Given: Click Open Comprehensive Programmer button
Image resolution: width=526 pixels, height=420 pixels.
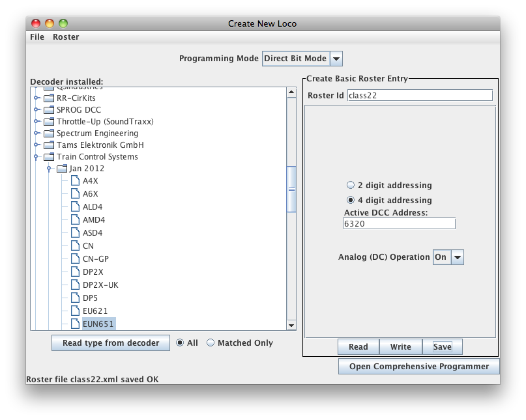Looking at the screenshot, I should tap(419, 367).
